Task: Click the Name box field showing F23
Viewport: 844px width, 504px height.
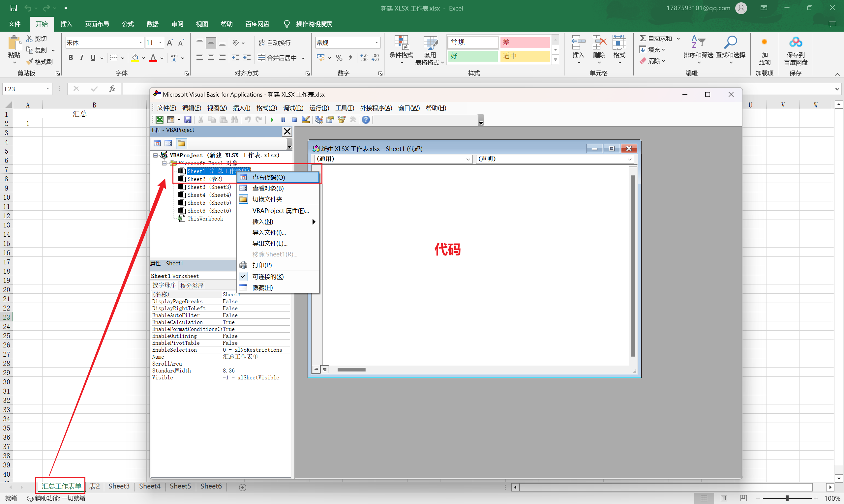Action: tap(24, 89)
